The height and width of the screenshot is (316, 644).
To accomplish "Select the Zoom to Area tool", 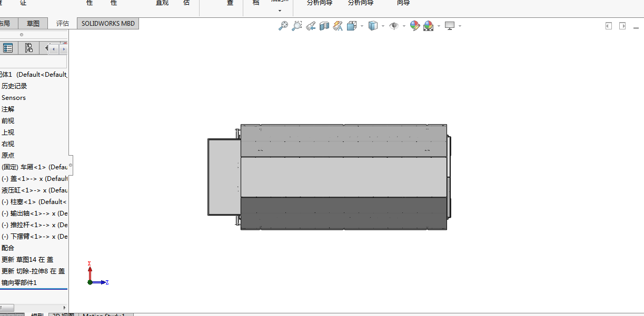I will coord(297,26).
